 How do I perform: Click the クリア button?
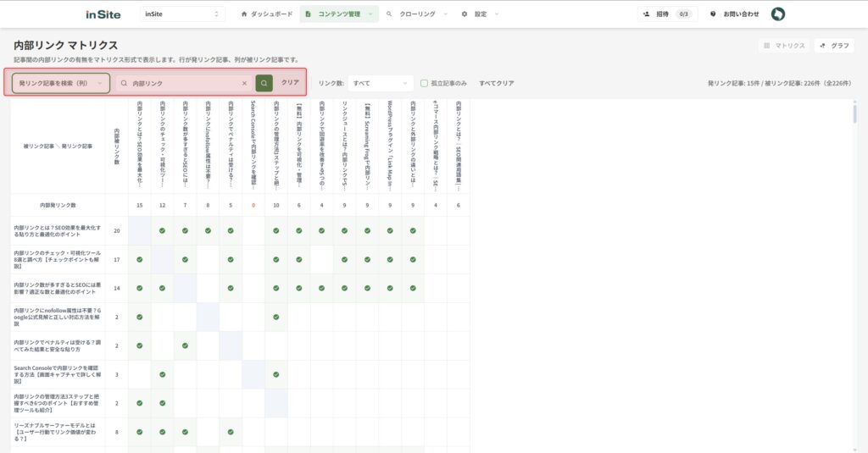290,83
